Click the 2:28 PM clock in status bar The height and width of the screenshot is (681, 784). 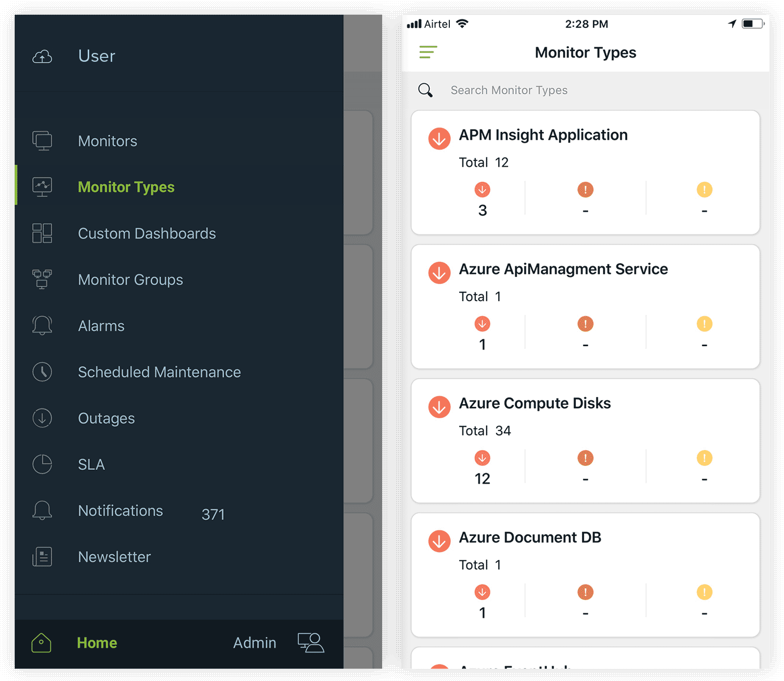[x=587, y=24]
